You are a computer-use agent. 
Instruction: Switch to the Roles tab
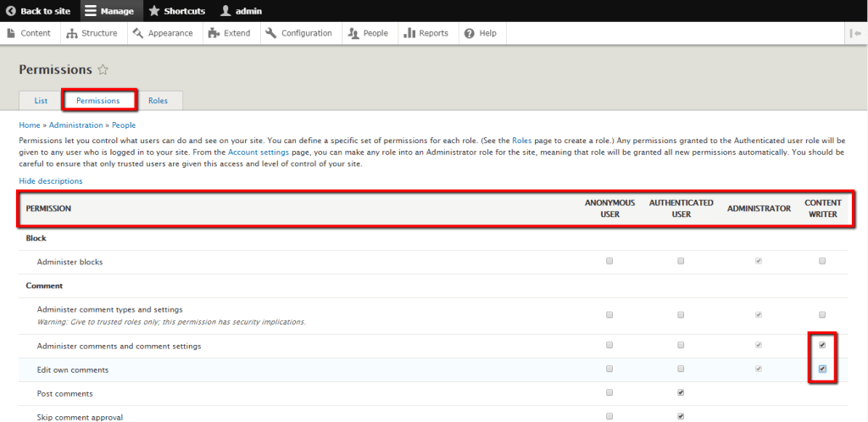[x=158, y=101]
